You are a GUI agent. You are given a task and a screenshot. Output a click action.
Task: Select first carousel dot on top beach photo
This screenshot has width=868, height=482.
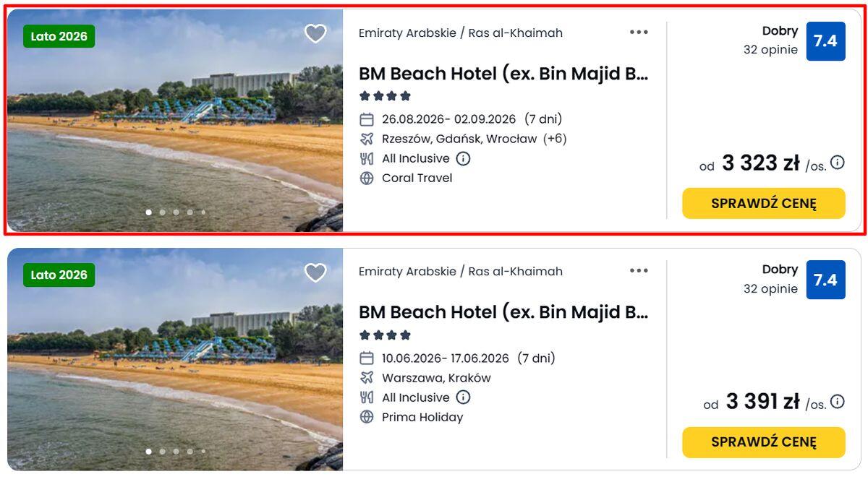click(x=149, y=212)
